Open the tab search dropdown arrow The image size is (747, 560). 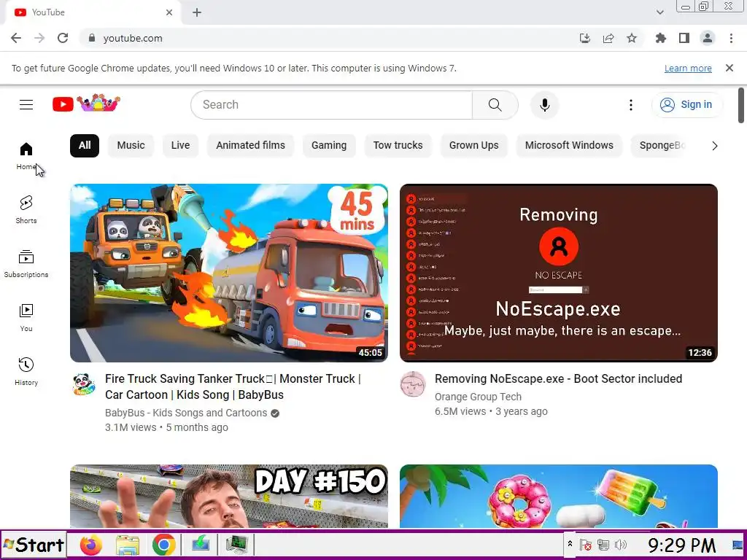[659, 12]
